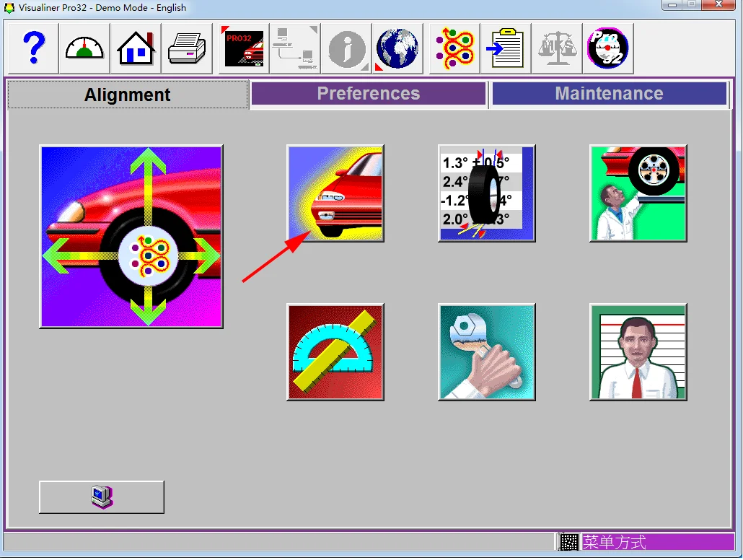Open the wheel alignment icon with green arrows
This screenshot has height=560, width=743.
tap(131, 236)
